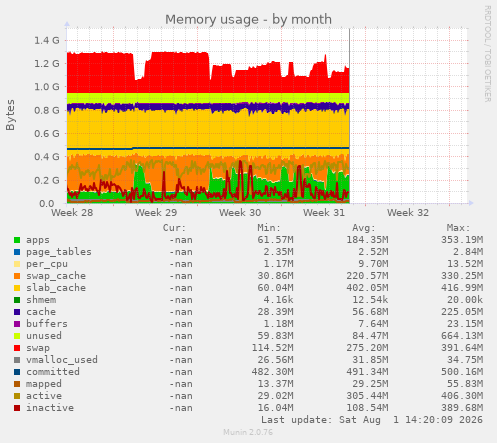Select the 'unused' legend label
The height and width of the screenshot is (443, 497).
(44, 336)
